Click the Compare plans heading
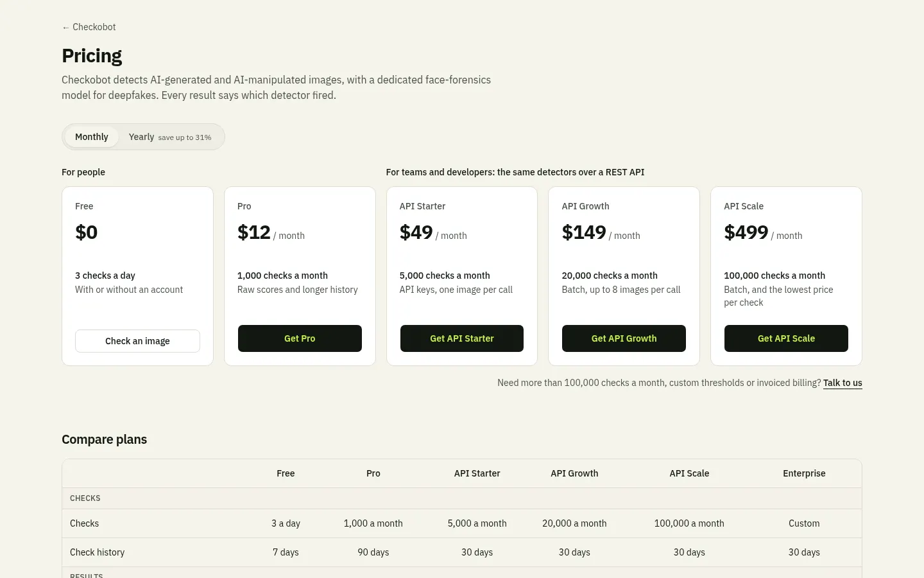 pos(105,439)
